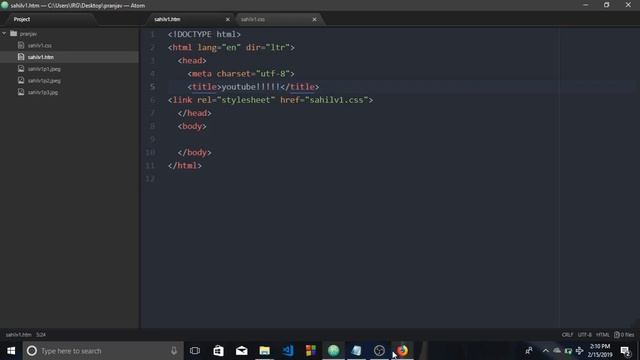Launch Microsoft Store from the taskbar

218,351
